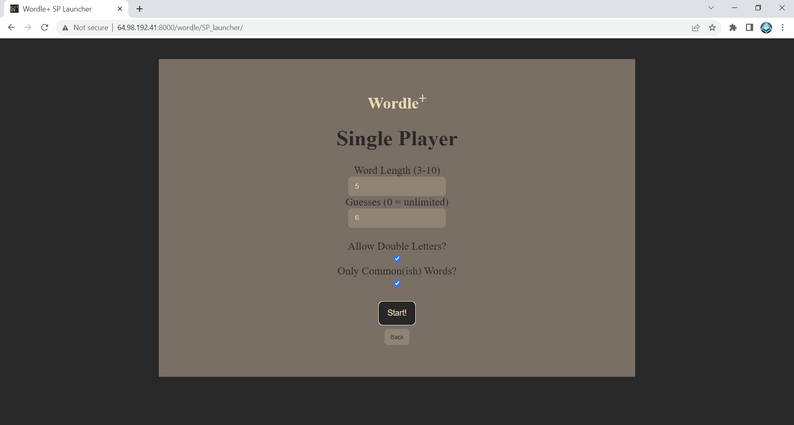Open Chrome three-dot menu

tap(783, 27)
